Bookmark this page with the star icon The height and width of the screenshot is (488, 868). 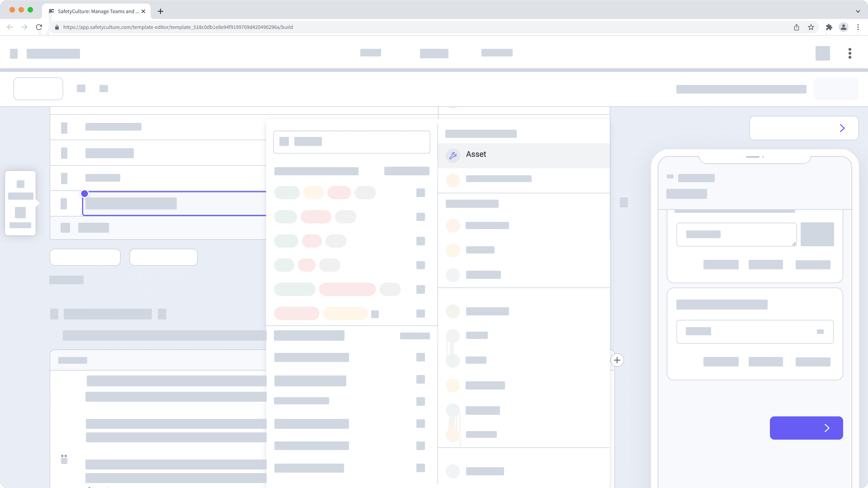(811, 27)
